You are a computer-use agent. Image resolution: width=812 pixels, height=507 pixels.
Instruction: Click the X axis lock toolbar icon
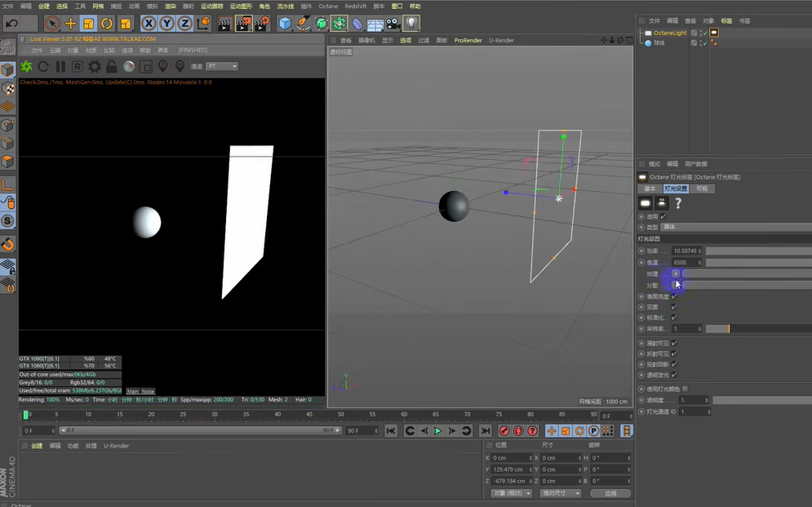click(148, 22)
